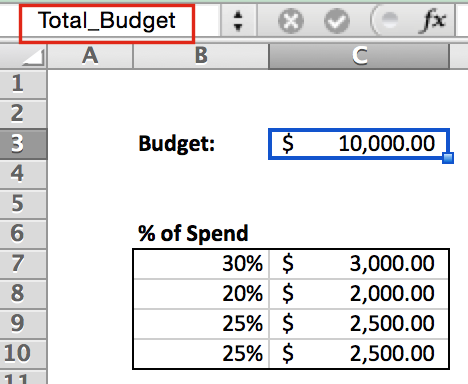The width and height of the screenshot is (468, 384).
Task: Select row 10 header
Action: pos(23,354)
